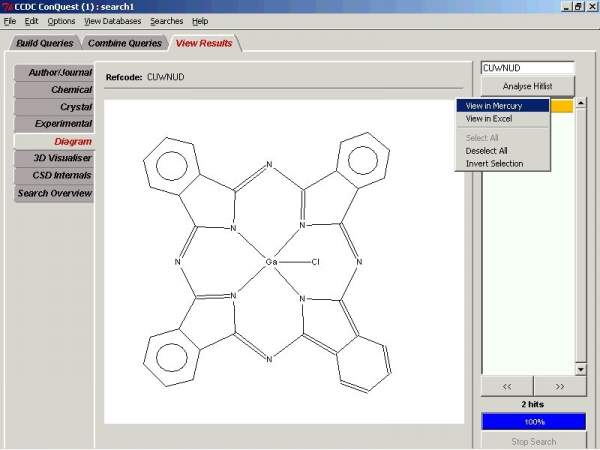Screen dimensions: 600x450
Task: Choose Invert Selection in context menu
Action: pos(503,164)
